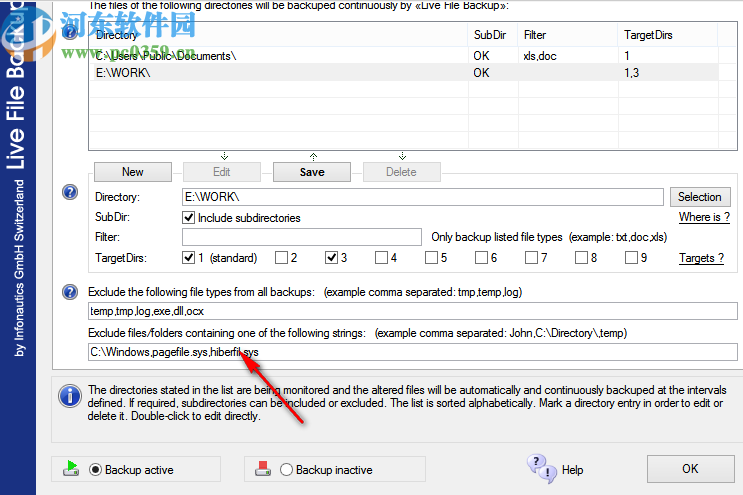This screenshot has width=743, height=495.
Task: Select the Backup active radio button
Action: [x=95, y=469]
